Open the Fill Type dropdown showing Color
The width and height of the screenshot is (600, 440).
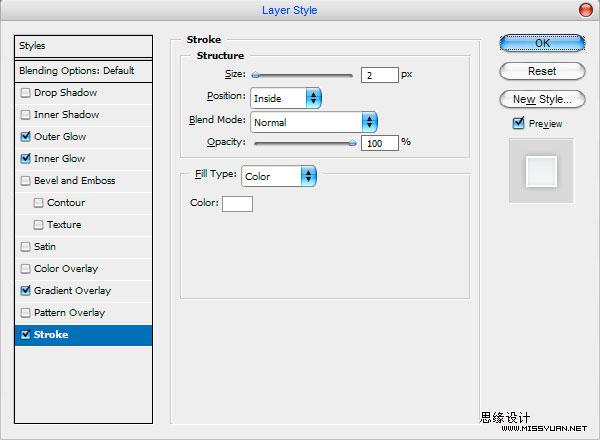point(279,176)
